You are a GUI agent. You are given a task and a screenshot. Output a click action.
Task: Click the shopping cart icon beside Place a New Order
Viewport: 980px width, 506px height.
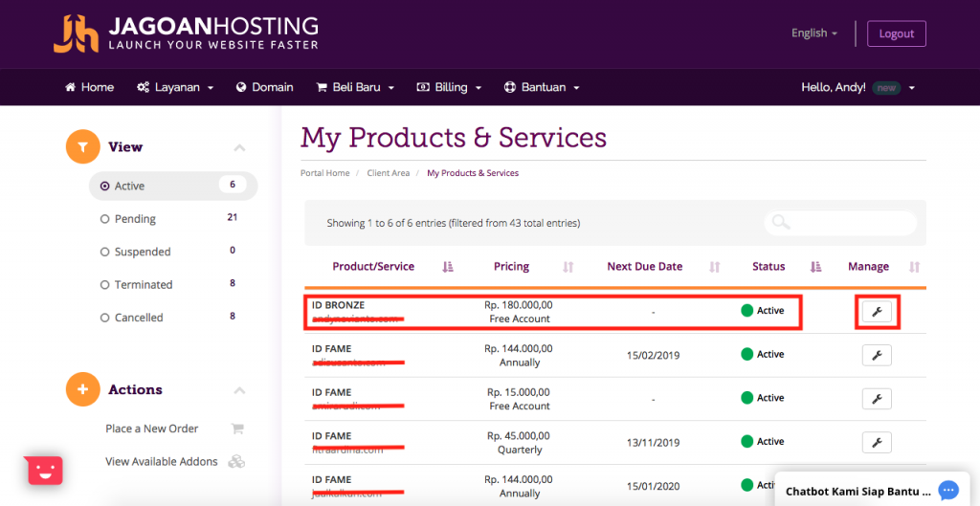pyautogui.click(x=237, y=429)
